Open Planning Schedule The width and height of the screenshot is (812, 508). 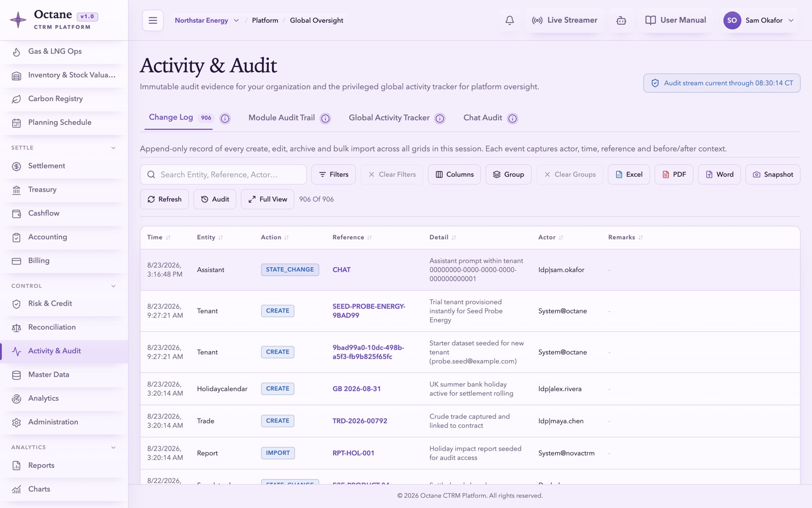(64, 122)
